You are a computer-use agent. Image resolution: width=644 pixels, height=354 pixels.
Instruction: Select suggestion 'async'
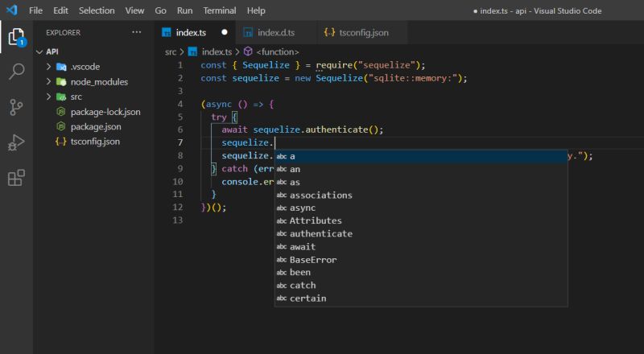click(421, 208)
